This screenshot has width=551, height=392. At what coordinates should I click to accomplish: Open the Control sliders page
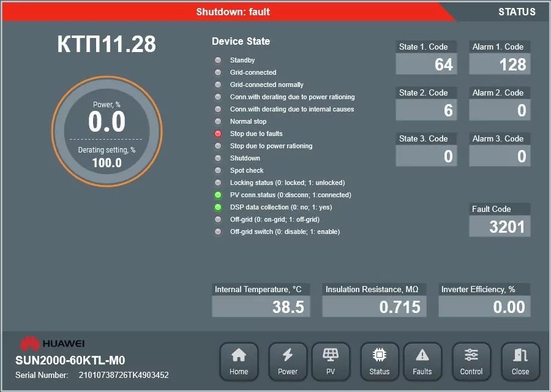click(471, 362)
